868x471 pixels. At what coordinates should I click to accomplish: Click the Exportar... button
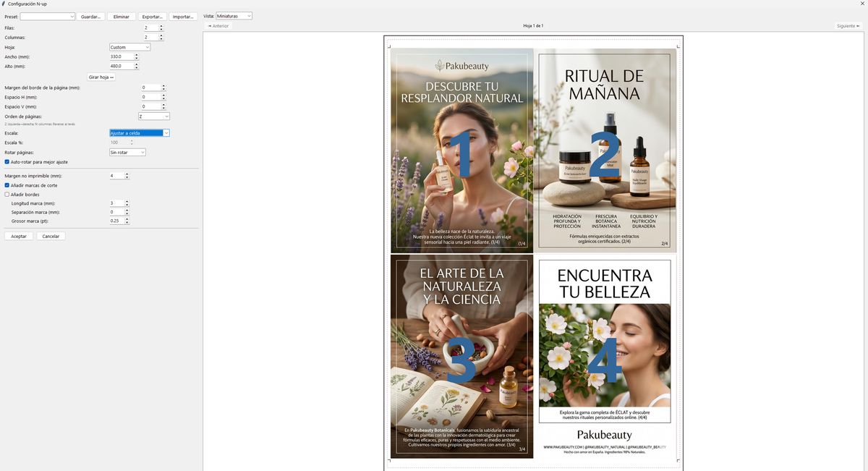pyautogui.click(x=153, y=16)
